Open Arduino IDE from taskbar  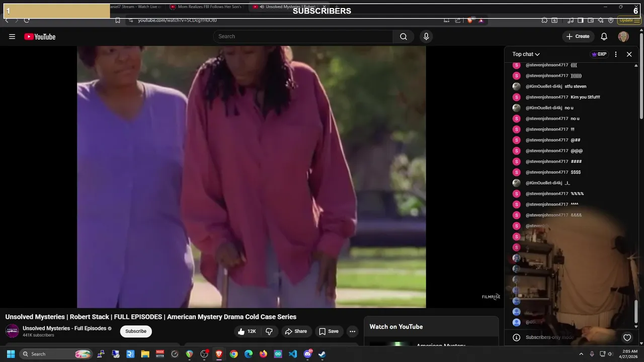click(x=278, y=354)
